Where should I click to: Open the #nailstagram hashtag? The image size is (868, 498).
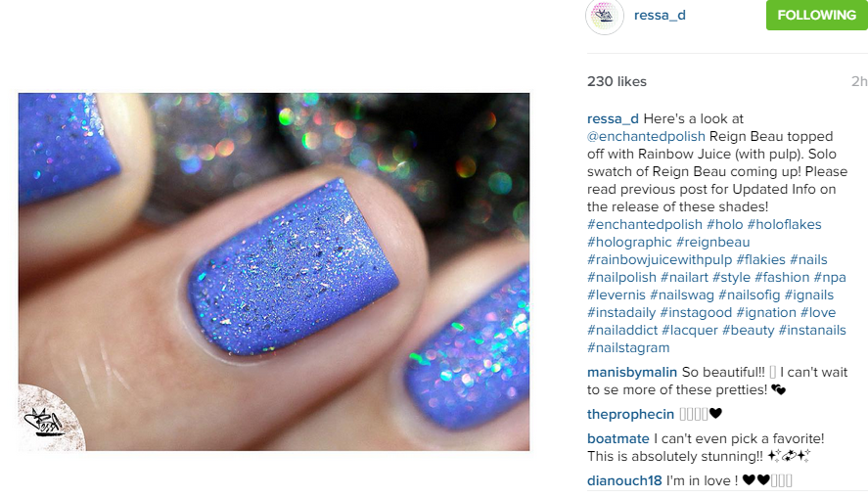(x=628, y=347)
